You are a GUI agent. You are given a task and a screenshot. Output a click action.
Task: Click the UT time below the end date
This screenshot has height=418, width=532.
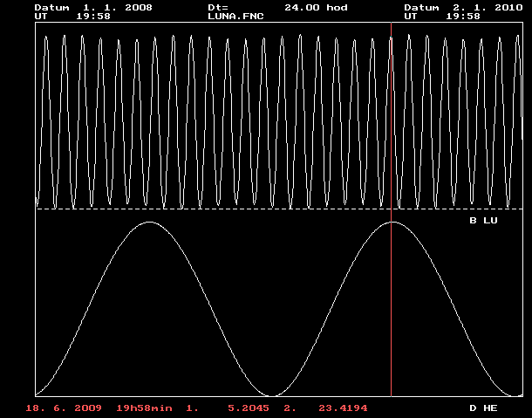(x=463, y=16)
